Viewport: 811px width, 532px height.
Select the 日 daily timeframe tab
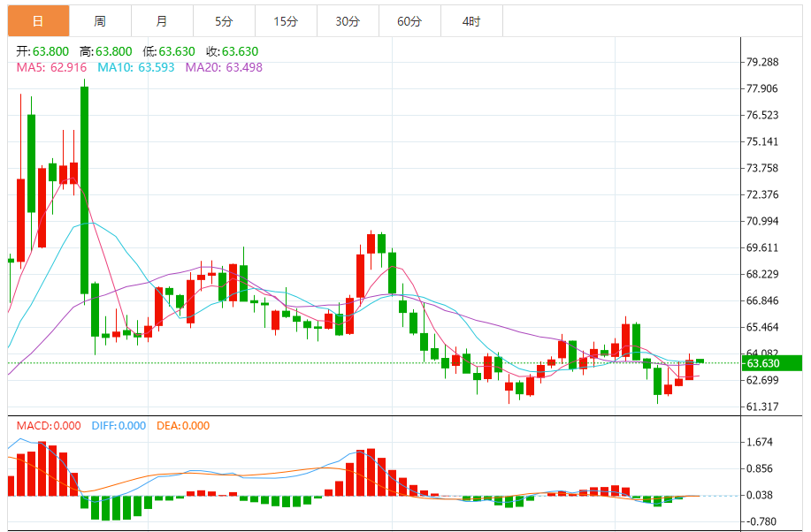tap(38, 21)
